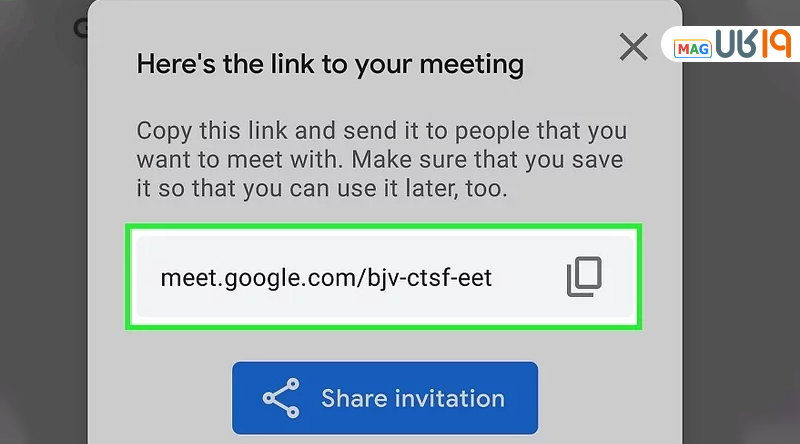Click the line starting "Copy this link and send"
Screen dimensions: 800x444
point(381,131)
